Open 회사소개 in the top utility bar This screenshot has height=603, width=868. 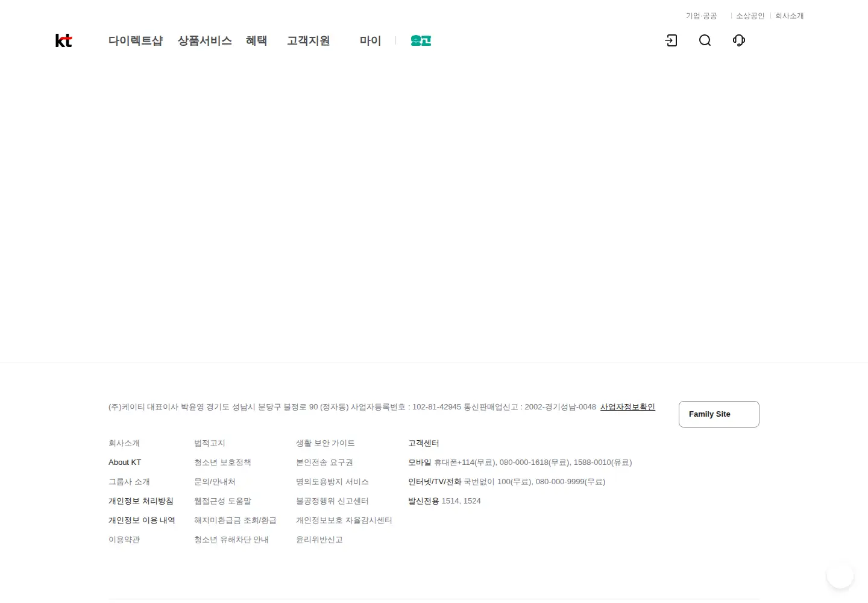(789, 16)
